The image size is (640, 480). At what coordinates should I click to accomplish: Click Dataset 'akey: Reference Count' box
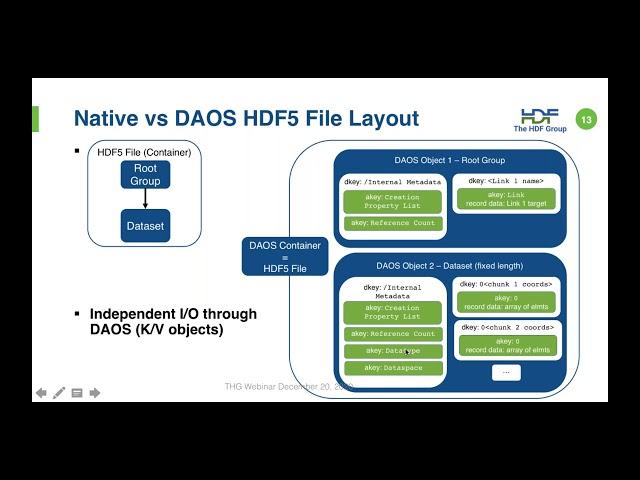(x=393, y=334)
